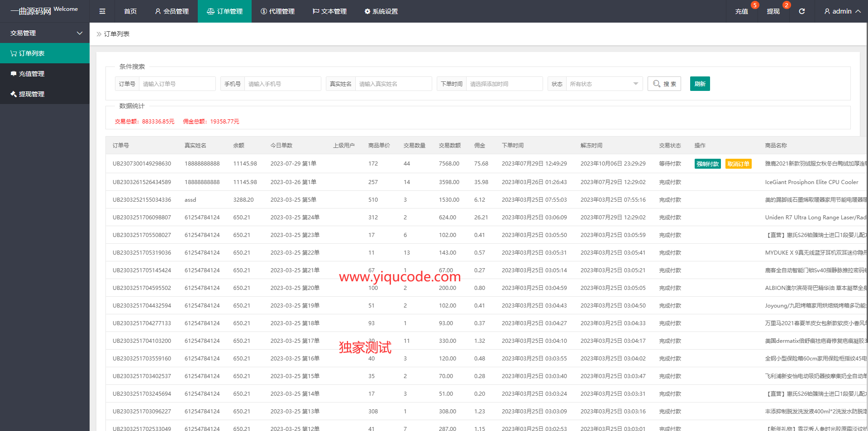Select 订单列表 in the sidebar
Image resolution: width=868 pixels, height=431 pixels.
coord(45,53)
